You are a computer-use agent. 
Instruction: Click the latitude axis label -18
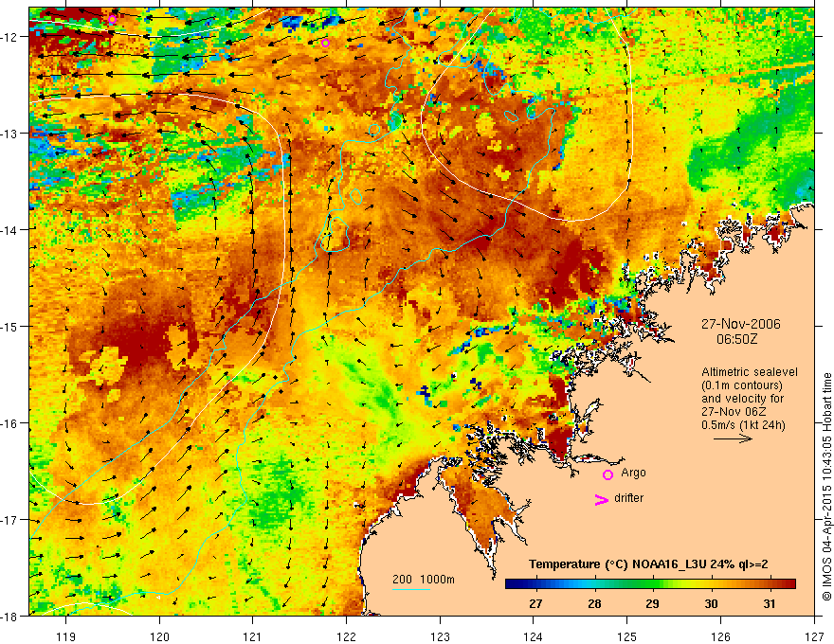click(x=10, y=617)
